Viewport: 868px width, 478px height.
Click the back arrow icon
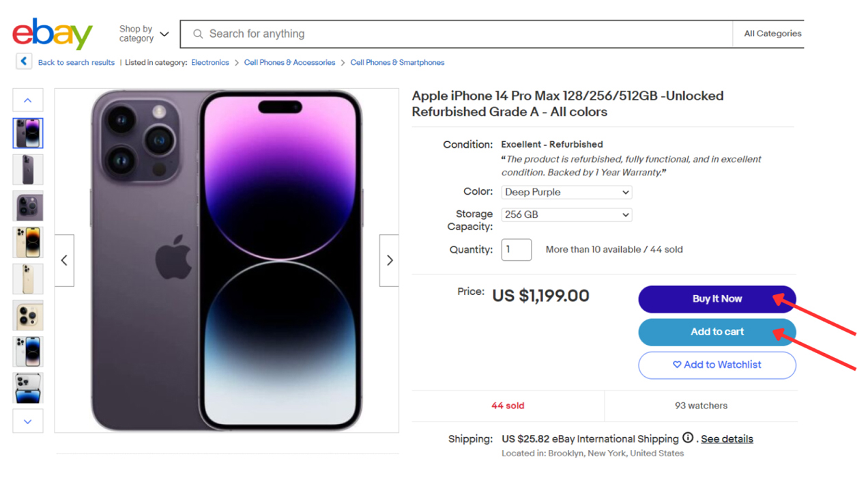point(24,61)
